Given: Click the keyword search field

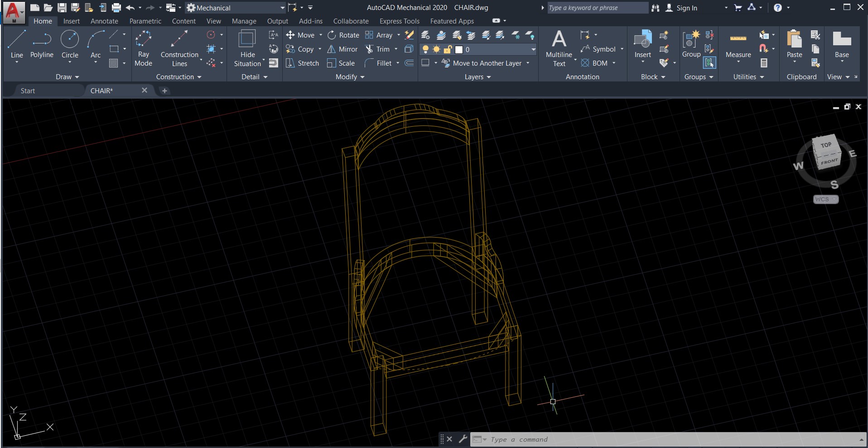Looking at the screenshot, I should click(597, 8).
